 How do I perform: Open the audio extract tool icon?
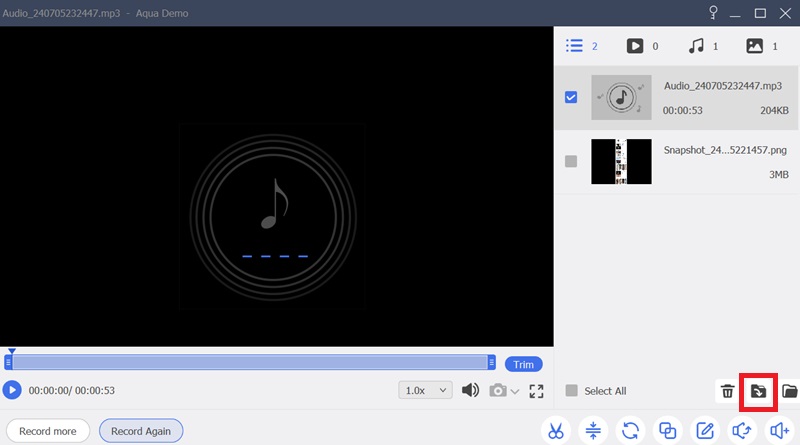point(742,431)
